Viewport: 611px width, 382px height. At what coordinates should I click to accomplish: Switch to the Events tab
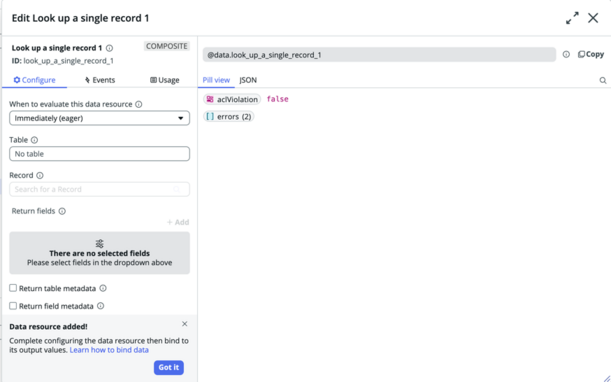[100, 80]
